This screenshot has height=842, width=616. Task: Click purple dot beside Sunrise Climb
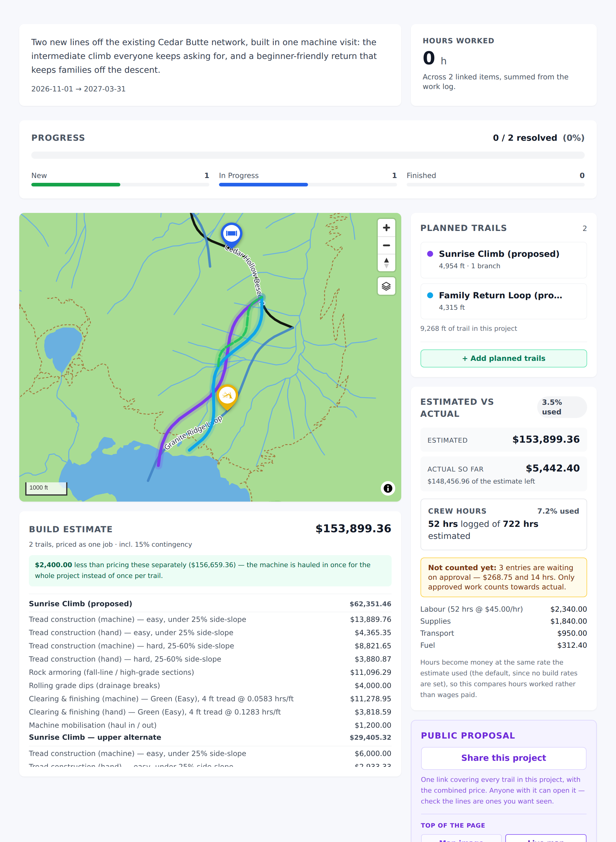click(430, 254)
